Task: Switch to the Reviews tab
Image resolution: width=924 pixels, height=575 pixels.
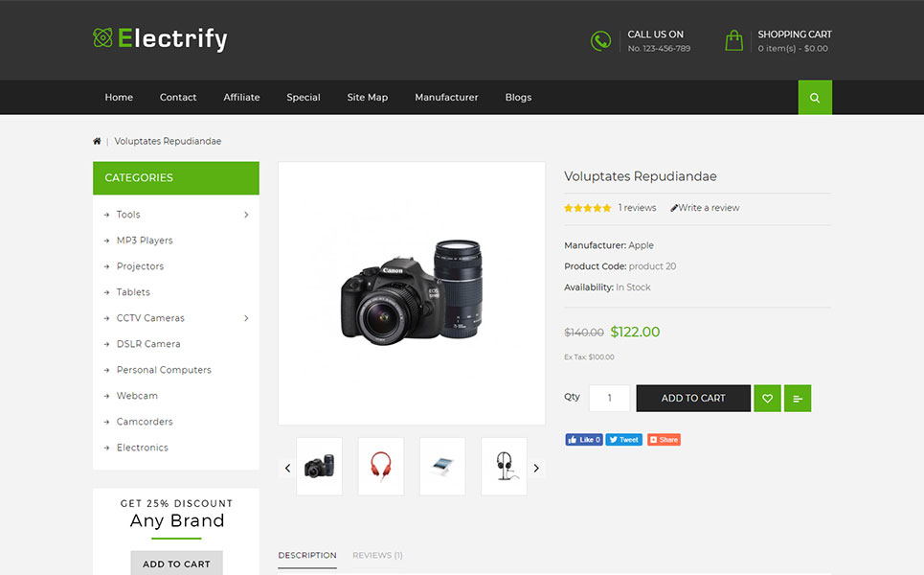Action: click(x=377, y=555)
